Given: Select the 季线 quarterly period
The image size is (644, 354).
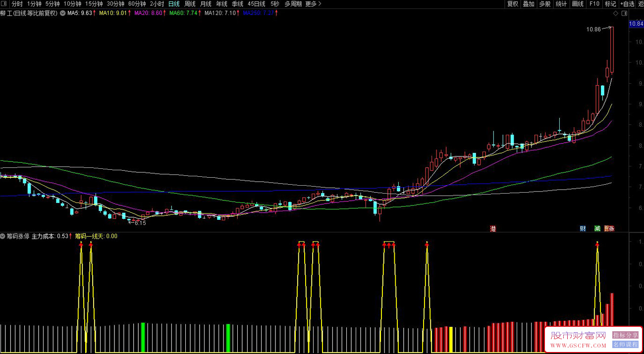Looking at the screenshot, I should [x=237, y=4].
